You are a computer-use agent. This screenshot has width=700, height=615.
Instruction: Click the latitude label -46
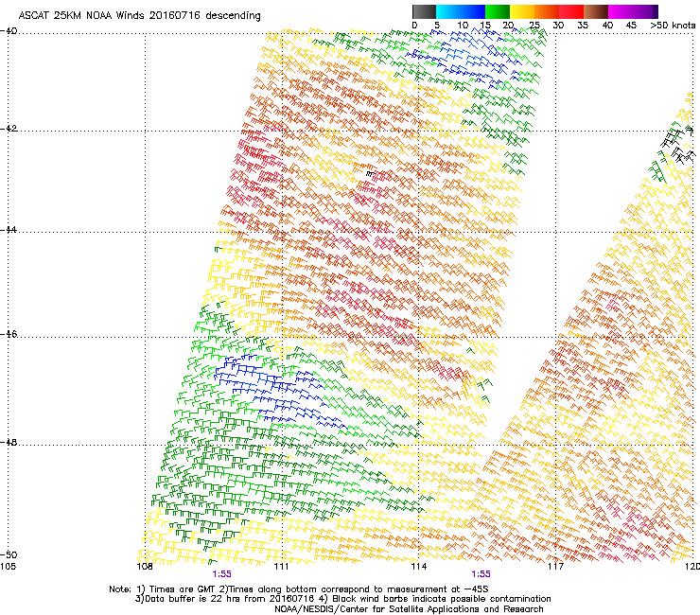(x=9, y=334)
